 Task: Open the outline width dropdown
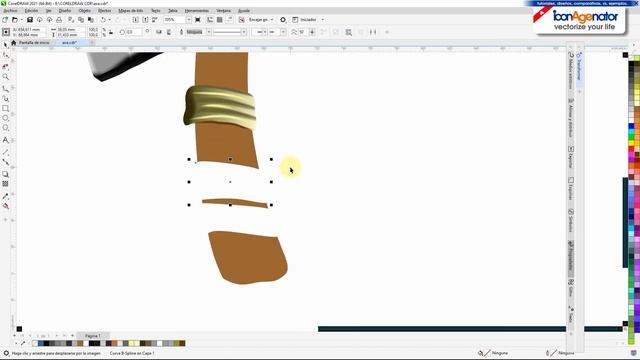(x=209, y=32)
